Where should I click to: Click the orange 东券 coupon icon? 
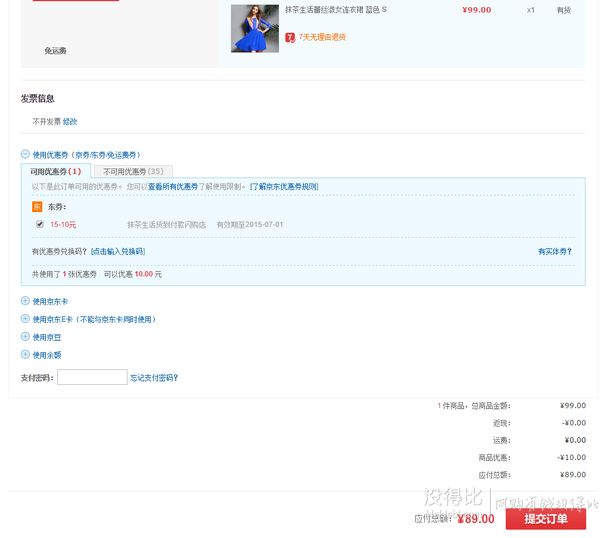[37, 206]
